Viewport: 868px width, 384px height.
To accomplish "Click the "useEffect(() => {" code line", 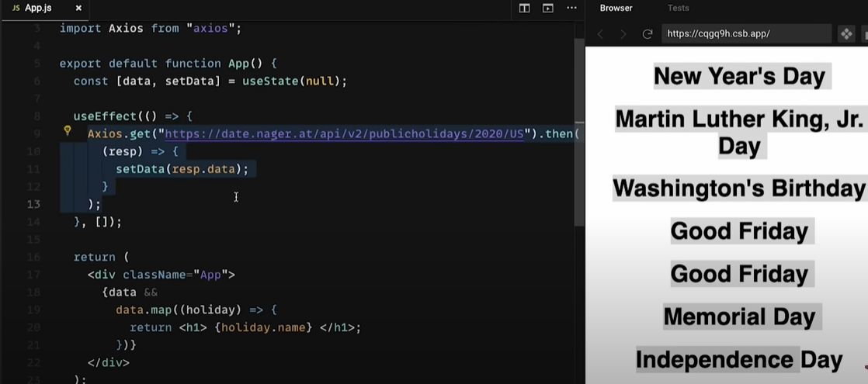I will point(133,116).
